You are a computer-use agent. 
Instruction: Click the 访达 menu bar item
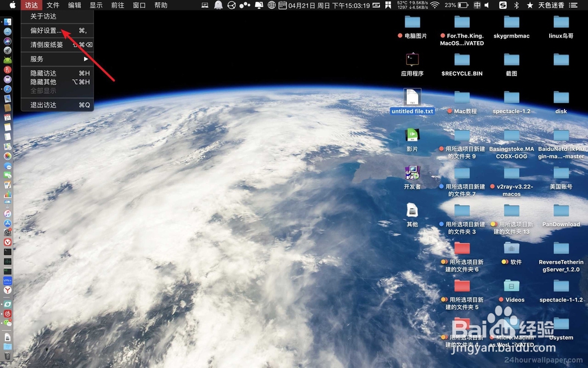(32, 5)
